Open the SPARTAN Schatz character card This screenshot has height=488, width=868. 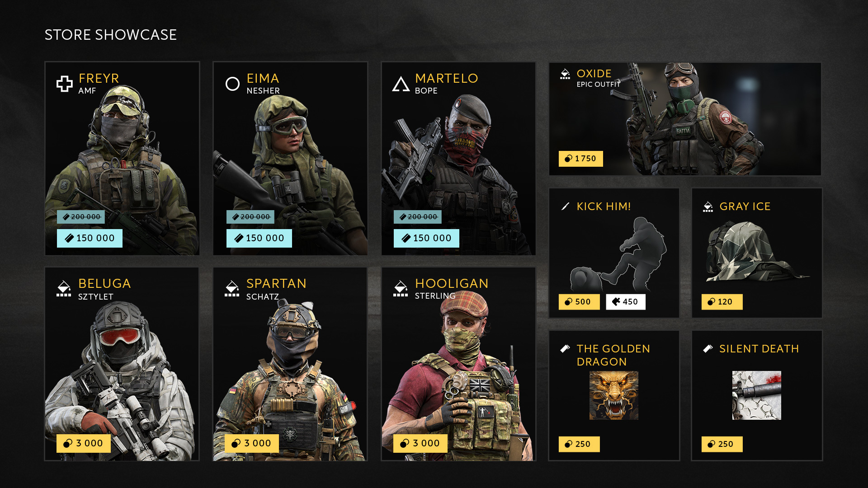point(290,364)
